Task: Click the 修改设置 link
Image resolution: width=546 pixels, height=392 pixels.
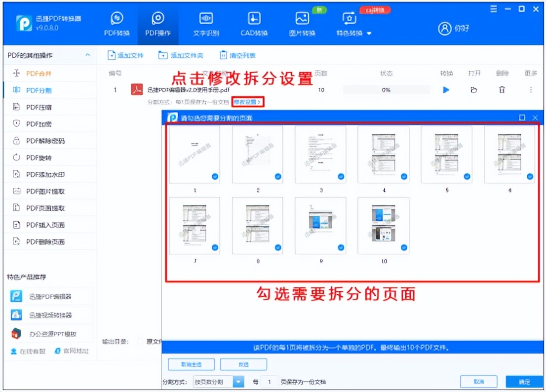Action: 247,102
